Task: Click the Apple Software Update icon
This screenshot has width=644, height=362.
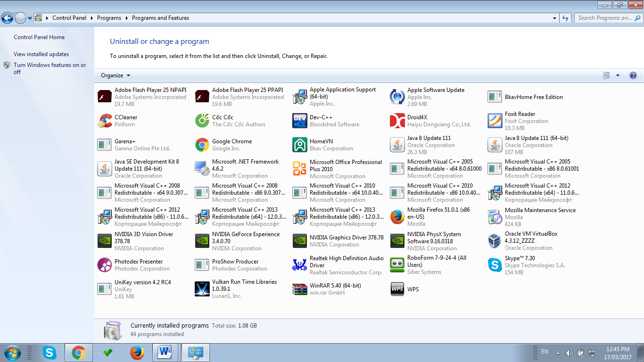Action: 397,97
